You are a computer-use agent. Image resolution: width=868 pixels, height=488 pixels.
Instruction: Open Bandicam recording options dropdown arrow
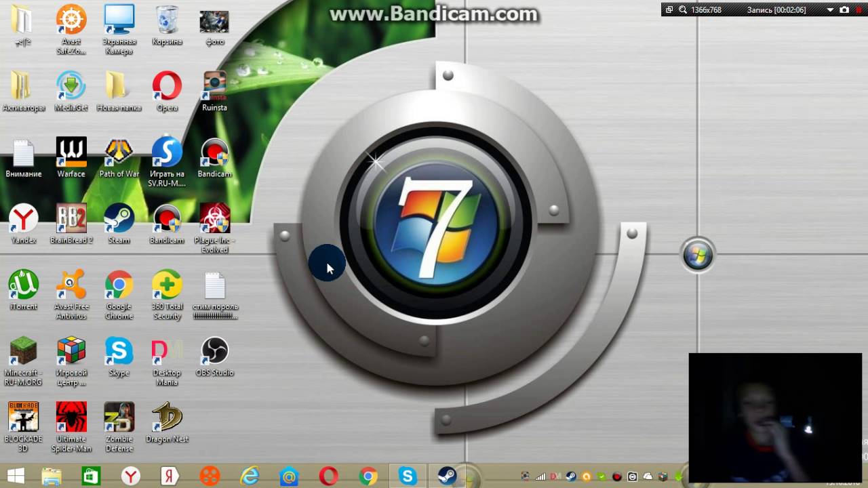830,10
